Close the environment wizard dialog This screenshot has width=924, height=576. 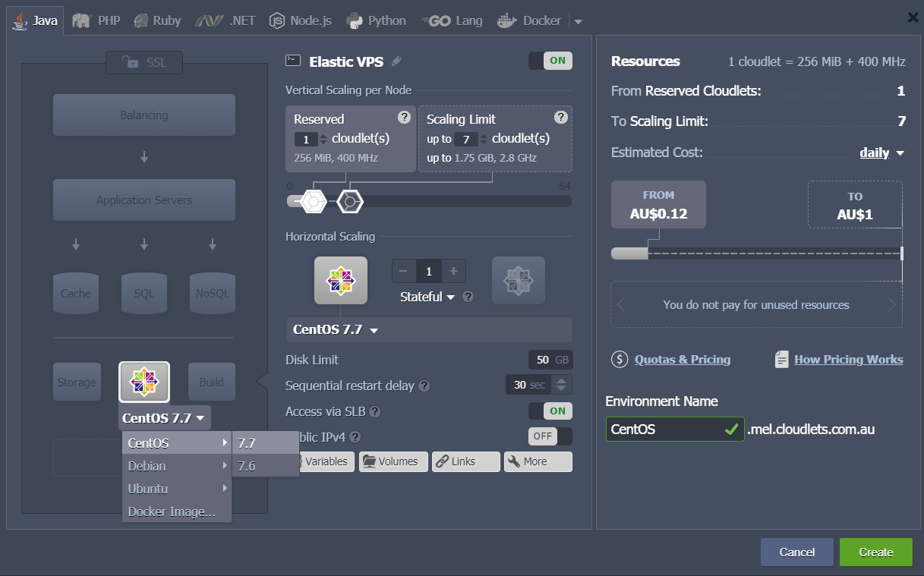point(913,17)
